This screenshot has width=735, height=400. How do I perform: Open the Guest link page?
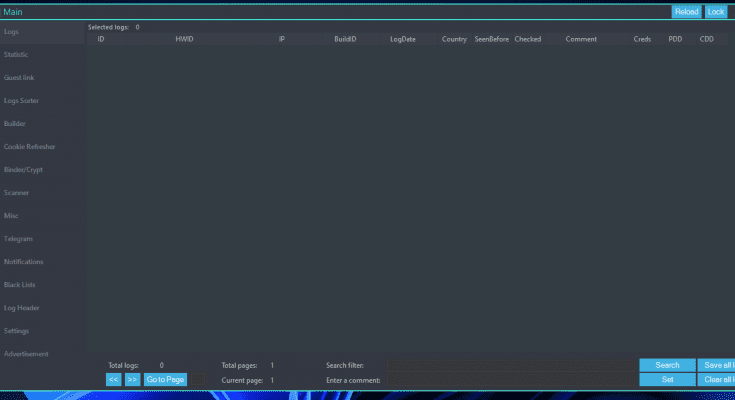(18, 77)
